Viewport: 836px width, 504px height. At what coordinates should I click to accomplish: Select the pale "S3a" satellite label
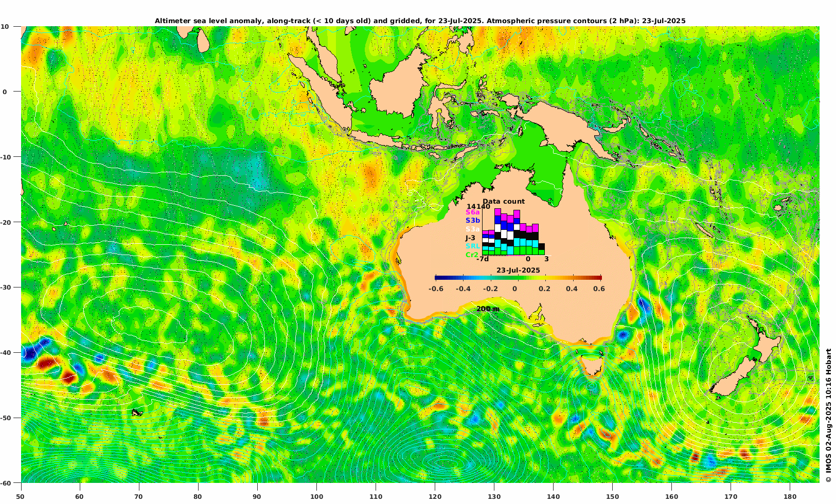point(473,229)
